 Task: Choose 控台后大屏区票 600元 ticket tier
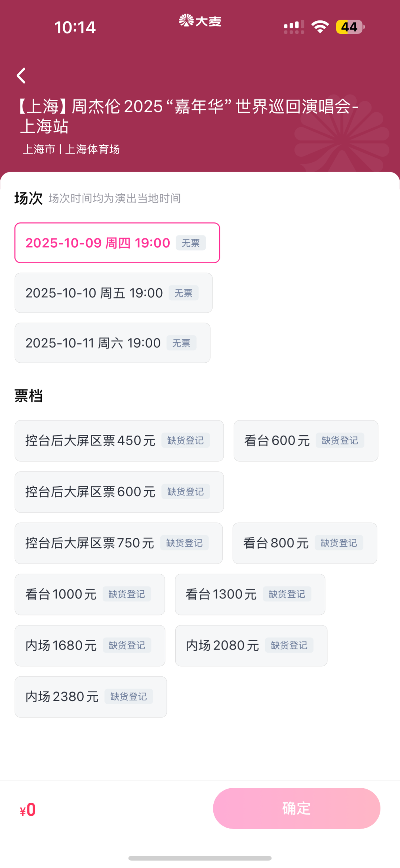point(119,492)
